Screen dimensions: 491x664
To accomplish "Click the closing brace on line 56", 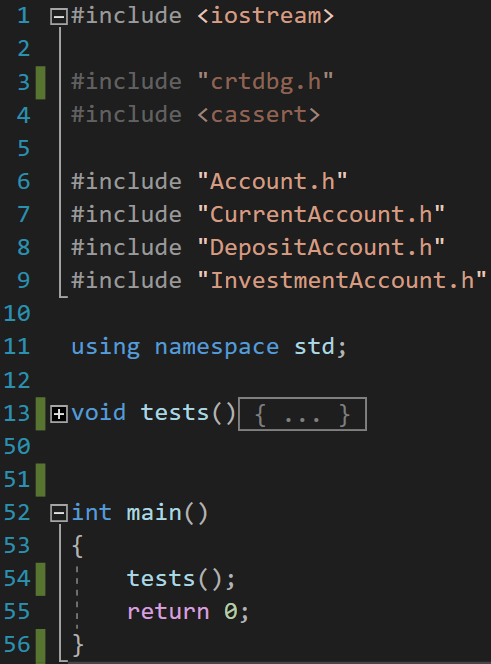I will (78, 645).
